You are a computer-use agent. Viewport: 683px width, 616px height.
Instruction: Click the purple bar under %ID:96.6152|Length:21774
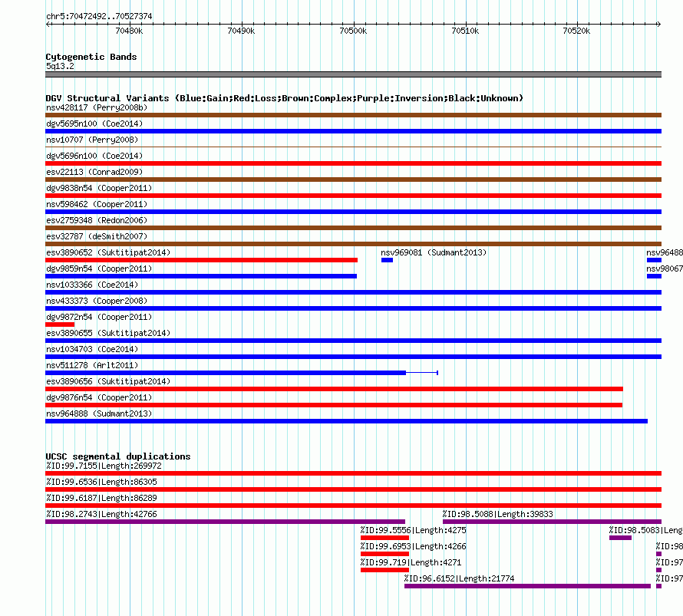pos(527,586)
